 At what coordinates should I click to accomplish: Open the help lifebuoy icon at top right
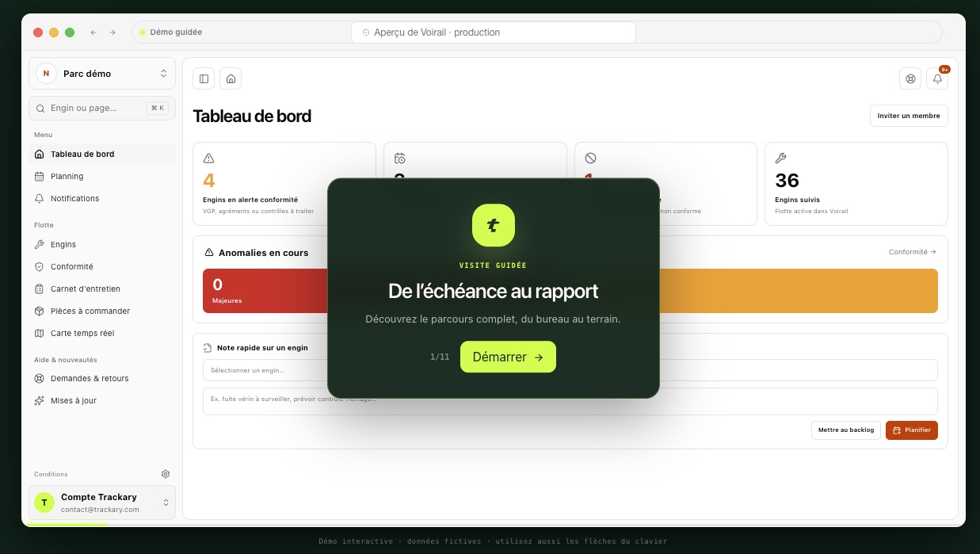click(x=910, y=78)
